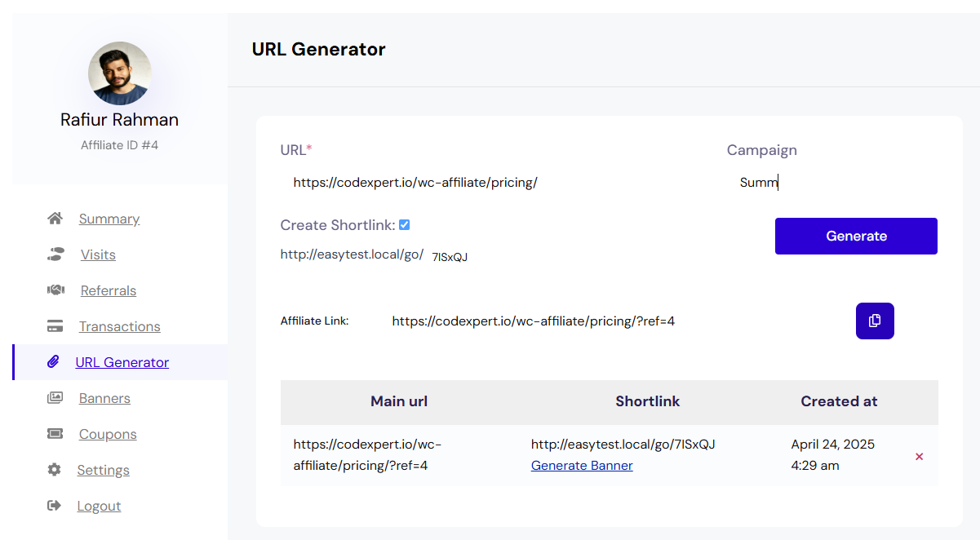Viewport: 980px width, 540px height.
Task: Open the Settings menu link
Action: point(104,470)
